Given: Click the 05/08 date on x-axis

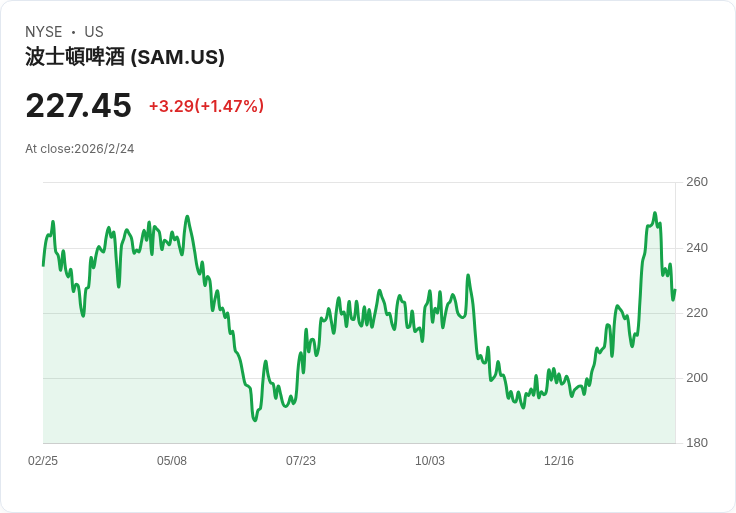Looking at the screenshot, I should pos(172,461).
